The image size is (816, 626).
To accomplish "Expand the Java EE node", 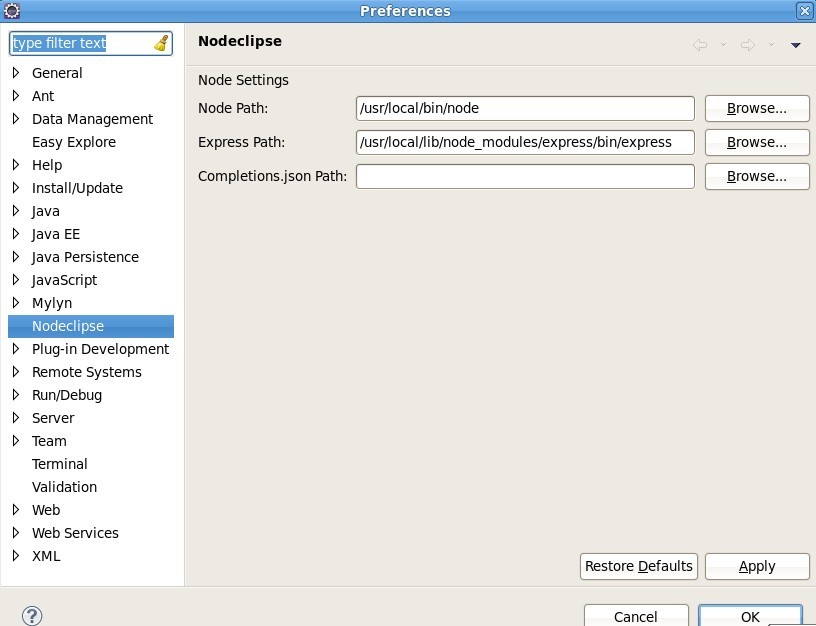I will [16, 234].
